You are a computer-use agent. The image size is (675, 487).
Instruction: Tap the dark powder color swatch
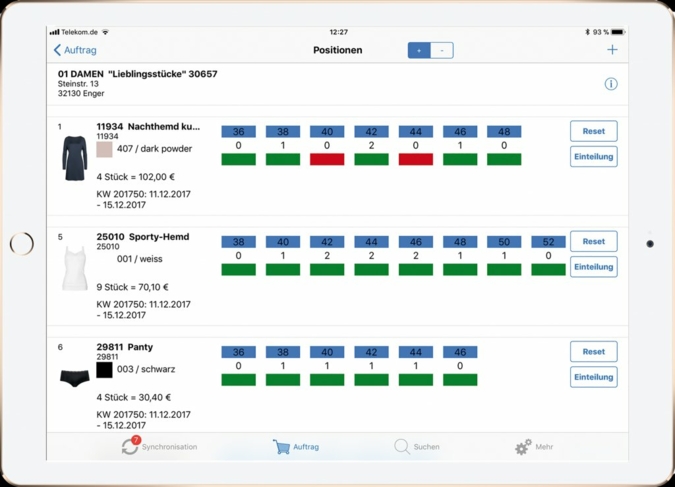[x=104, y=149]
